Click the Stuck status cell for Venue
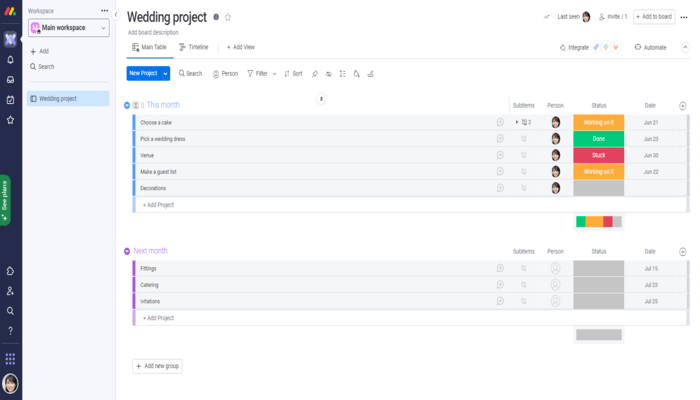700x400 pixels. 598,155
